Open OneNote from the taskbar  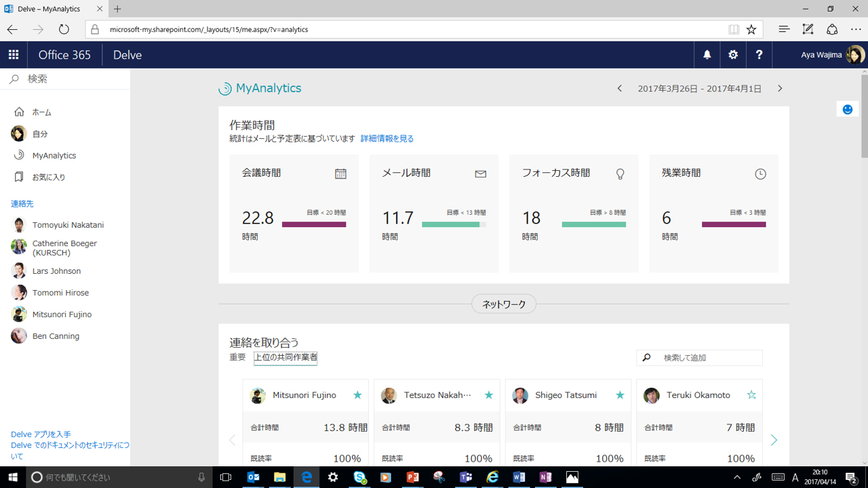point(546,477)
